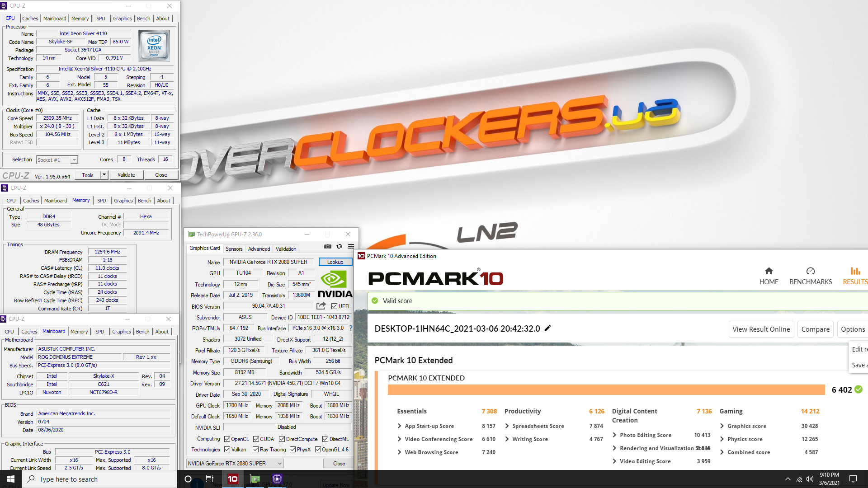The width and height of the screenshot is (868, 488).
Task: Click the Intel Xeon logo in CPU-Z
Action: tap(154, 46)
